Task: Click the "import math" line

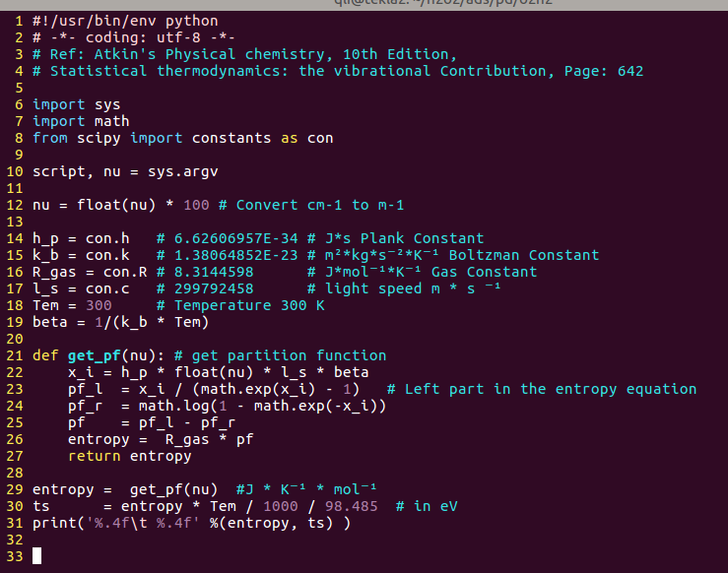Action: point(81,121)
